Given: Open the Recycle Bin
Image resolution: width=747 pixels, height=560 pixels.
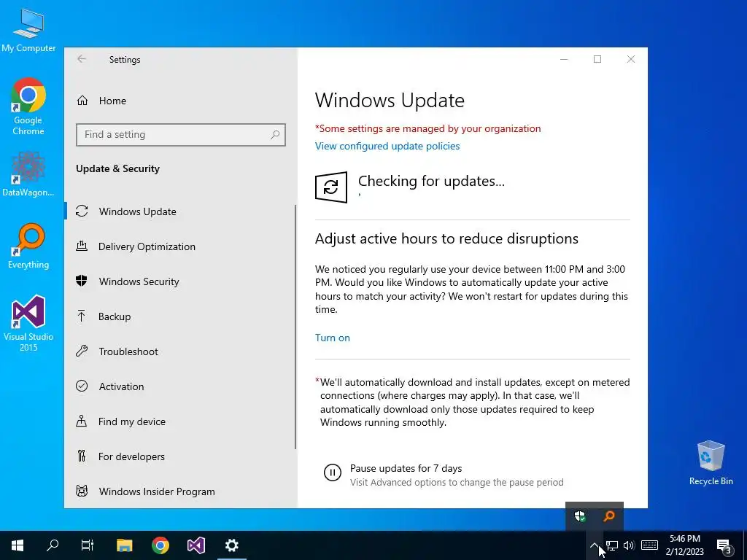Looking at the screenshot, I should point(711,463).
